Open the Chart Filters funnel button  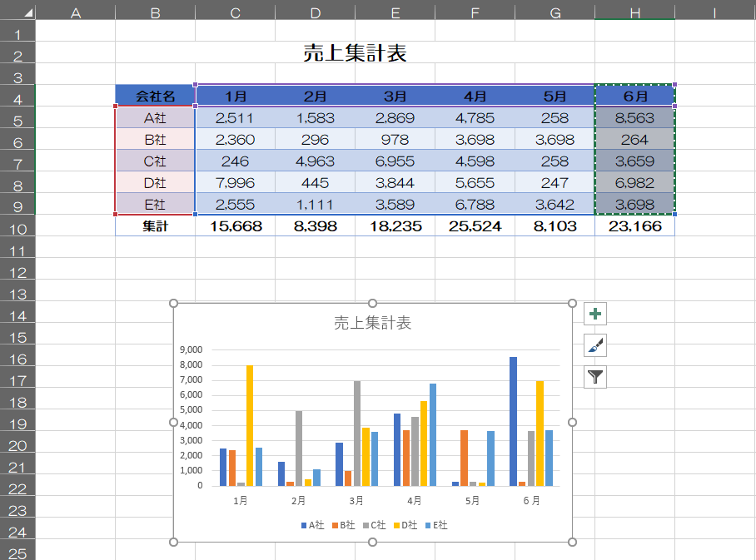(595, 377)
